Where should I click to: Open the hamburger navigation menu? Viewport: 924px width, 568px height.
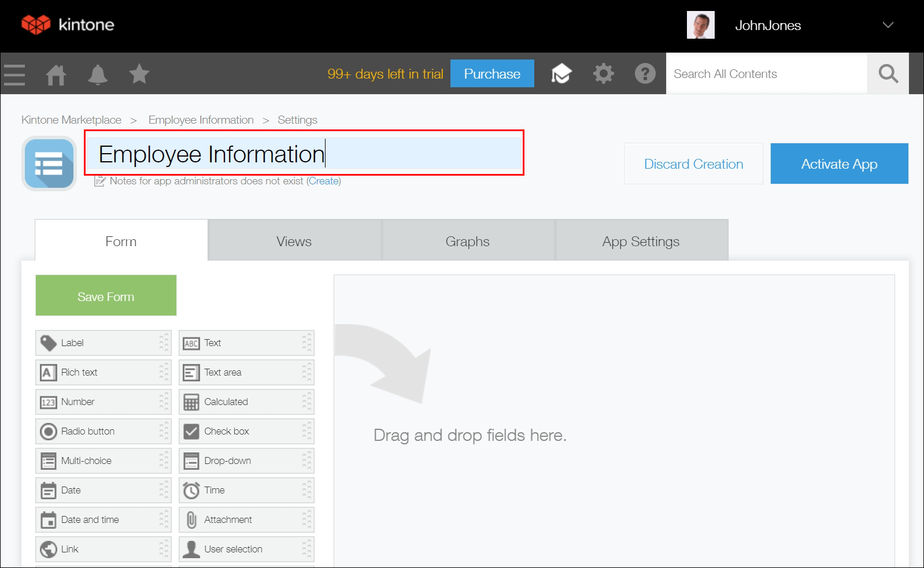[14, 75]
